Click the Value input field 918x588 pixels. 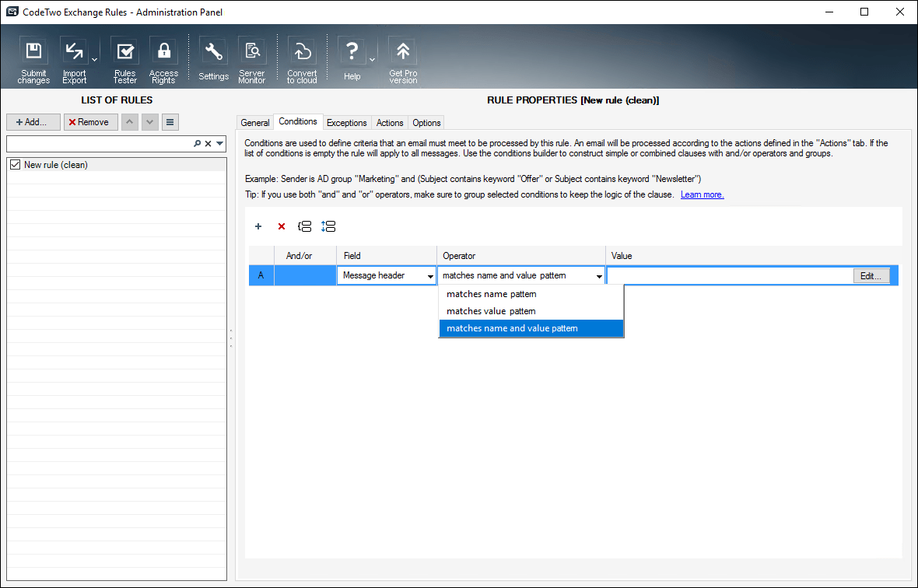coord(730,275)
